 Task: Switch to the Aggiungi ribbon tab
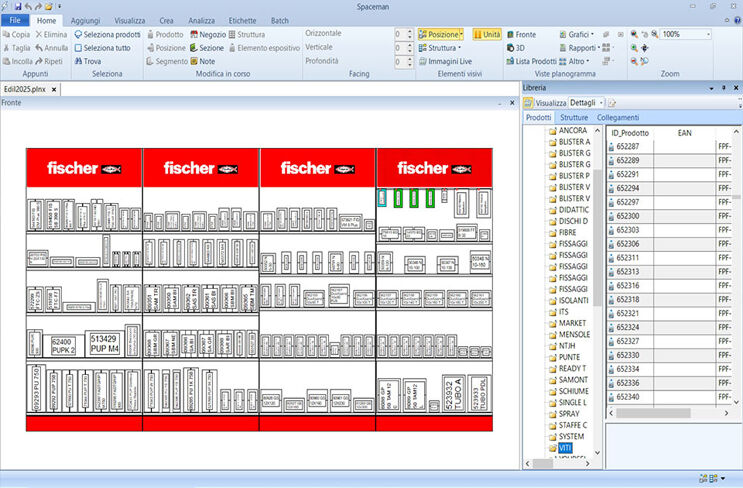click(x=85, y=20)
